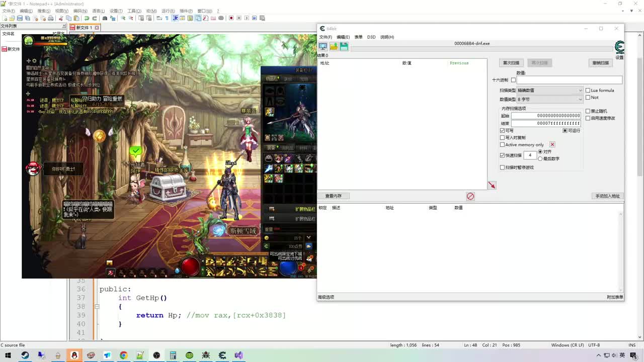
Task: Select the 对齐 radio button
Action: (x=540, y=152)
